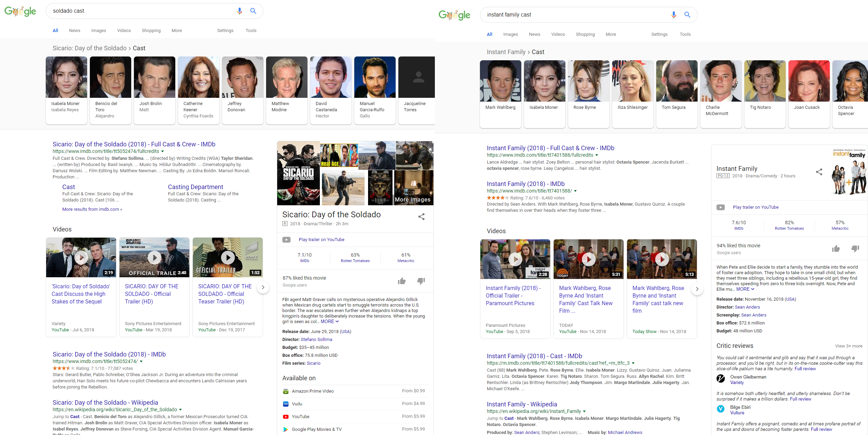This screenshot has height=435, width=868.
Task: Play the SICARIO Official Trailer (HD) video
Action: [x=155, y=257]
